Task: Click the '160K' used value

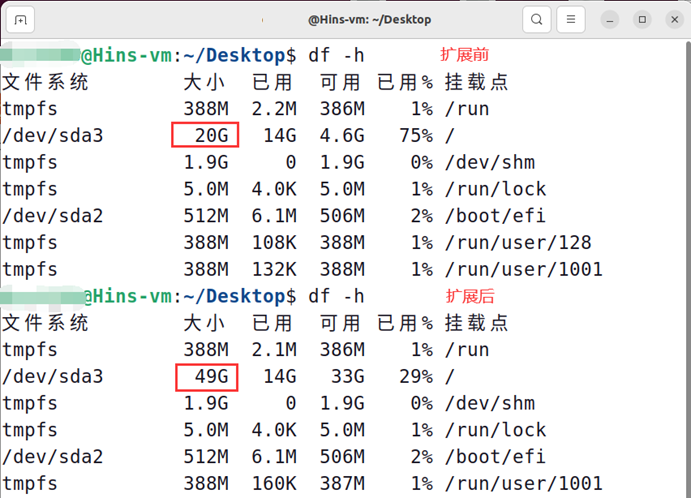Action: [274, 483]
